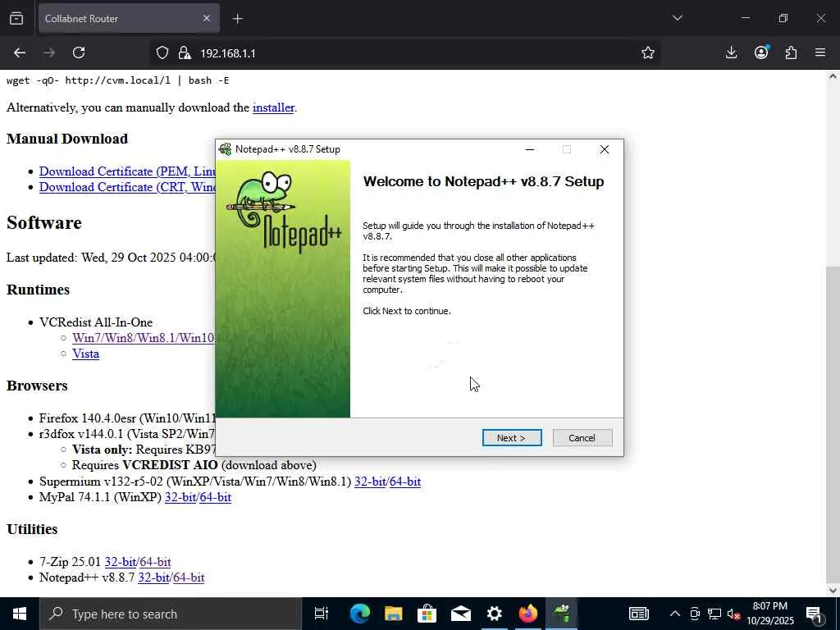Screen dimensions: 840x630
Task: Open Firefox account menu
Action: pyautogui.click(x=761, y=52)
